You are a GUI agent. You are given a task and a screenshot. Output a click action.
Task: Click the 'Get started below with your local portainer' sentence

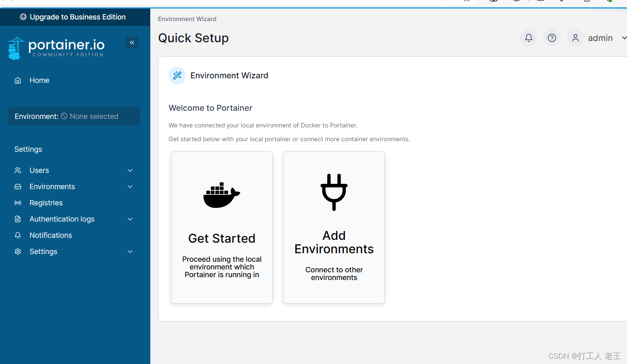[289, 139]
